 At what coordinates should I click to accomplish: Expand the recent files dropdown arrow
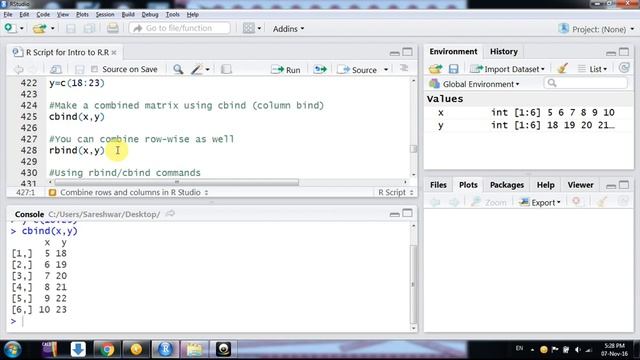click(x=52, y=29)
